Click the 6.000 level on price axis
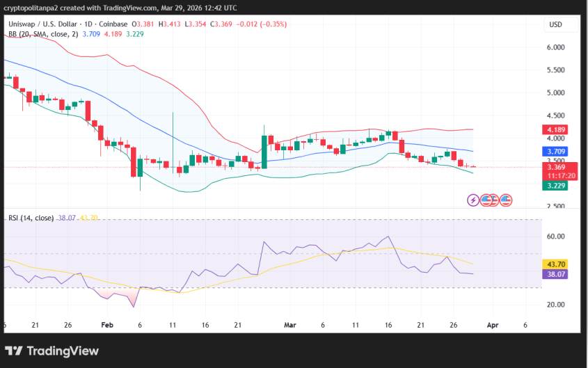 [x=555, y=47]
